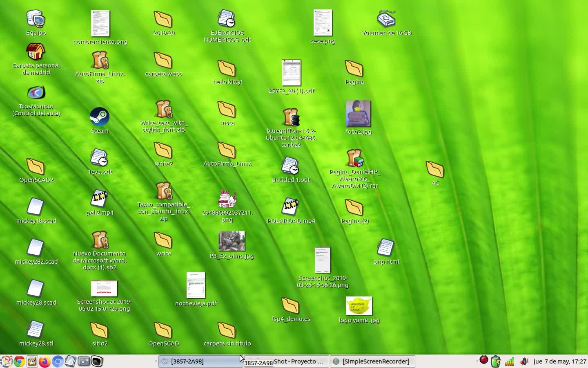Open the Pagina (2) folder
This screenshot has height=368, width=588.
click(354, 207)
